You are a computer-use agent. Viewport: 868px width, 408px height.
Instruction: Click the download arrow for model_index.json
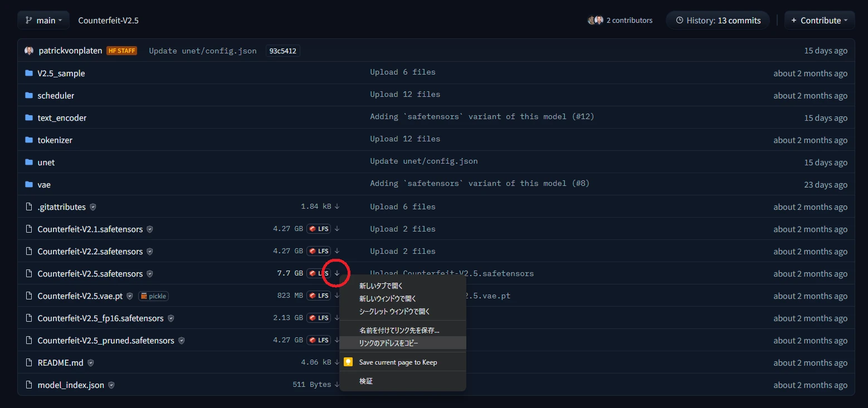pos(337,385)
